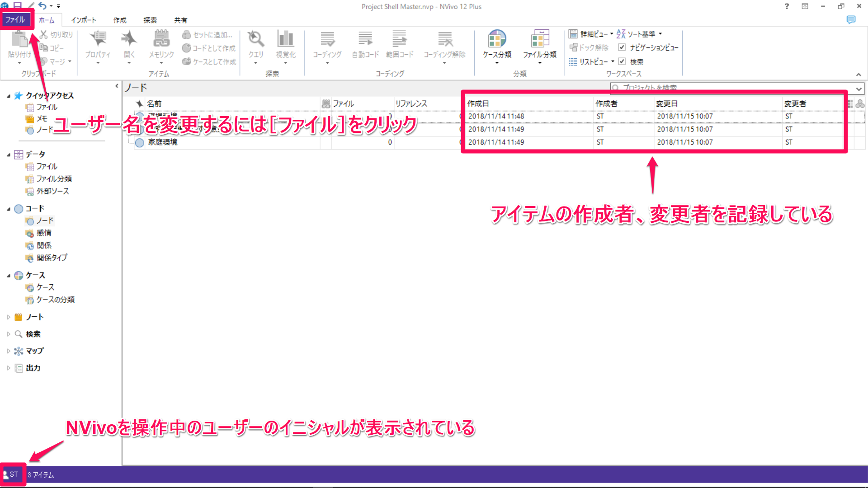Collapse the Data (データ) tree group

[9, 155]
